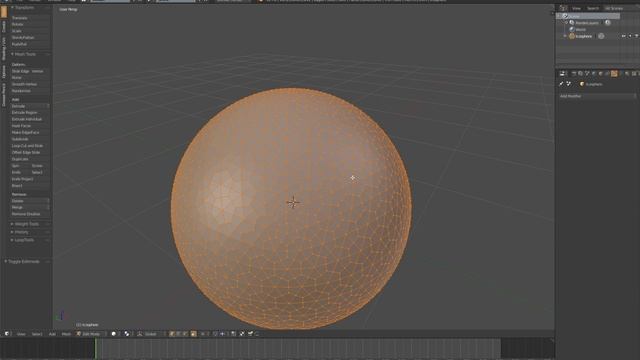Enable edge select mode

coord(178,333)
